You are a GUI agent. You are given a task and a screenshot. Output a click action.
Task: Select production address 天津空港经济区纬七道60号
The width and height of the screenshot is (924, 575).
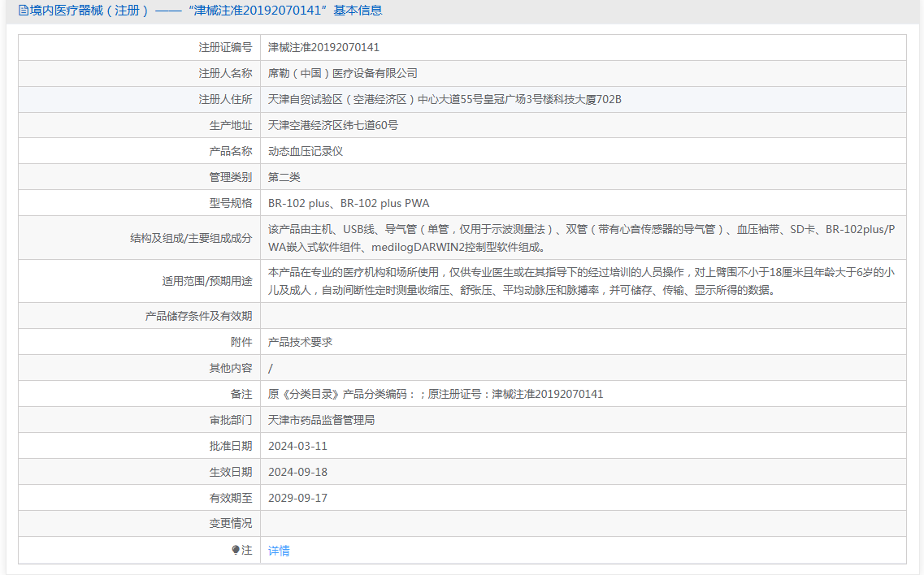coord(333,125)
